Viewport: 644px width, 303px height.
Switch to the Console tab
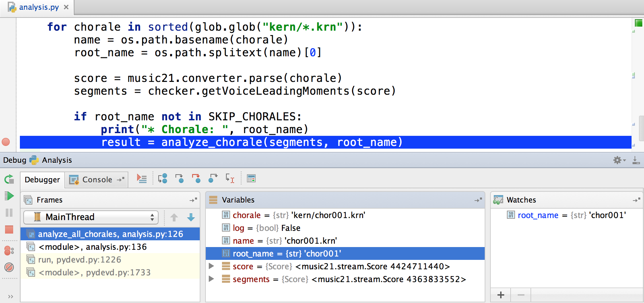[97, 180]
